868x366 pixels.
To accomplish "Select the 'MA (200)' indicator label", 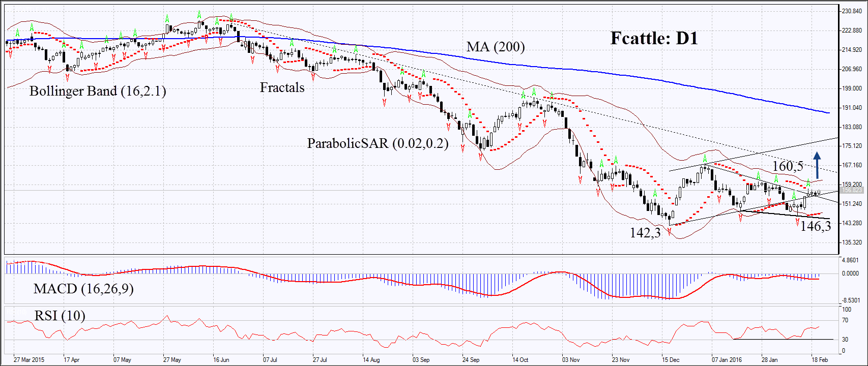I will (x=496, y=47).
